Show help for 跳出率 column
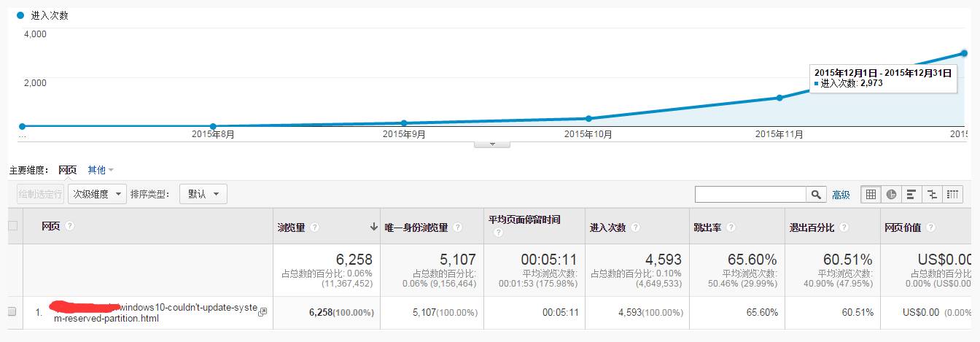This screenshot has width=980, height=342. coord(731,228)
